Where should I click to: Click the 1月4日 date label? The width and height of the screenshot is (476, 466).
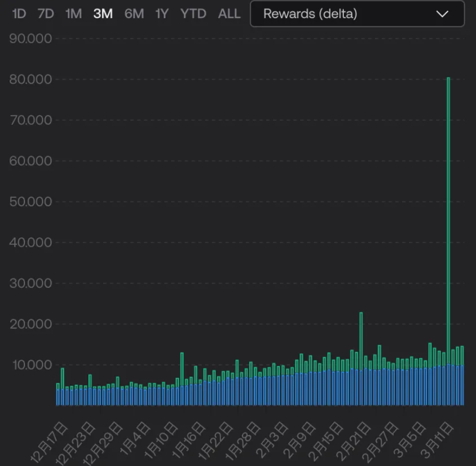coord(135,438)
